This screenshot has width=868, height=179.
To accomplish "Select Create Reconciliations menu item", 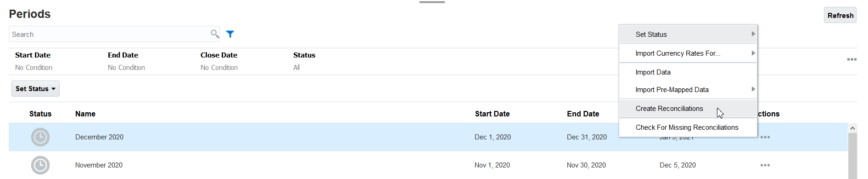I will pos(688,109).
